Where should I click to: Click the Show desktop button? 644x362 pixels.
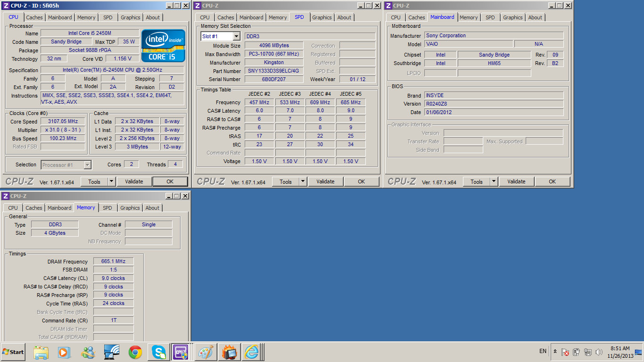point(638,352)
